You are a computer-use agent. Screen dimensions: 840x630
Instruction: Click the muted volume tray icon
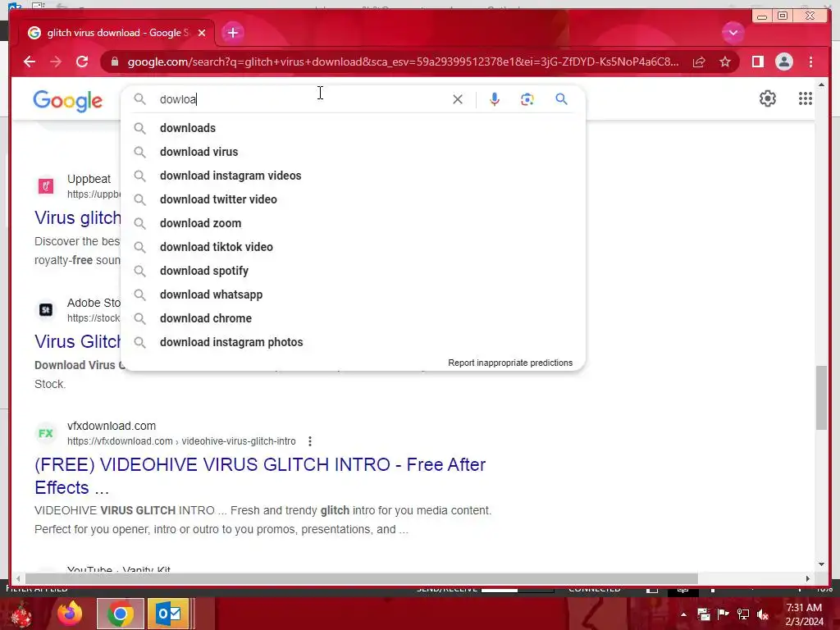[x=762, y=614]
